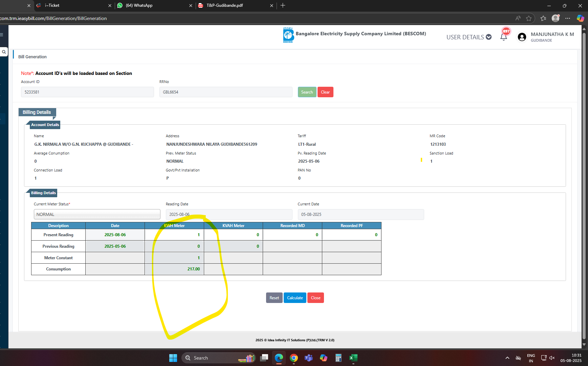Click the BESCOM logo icon

[288, 35]
